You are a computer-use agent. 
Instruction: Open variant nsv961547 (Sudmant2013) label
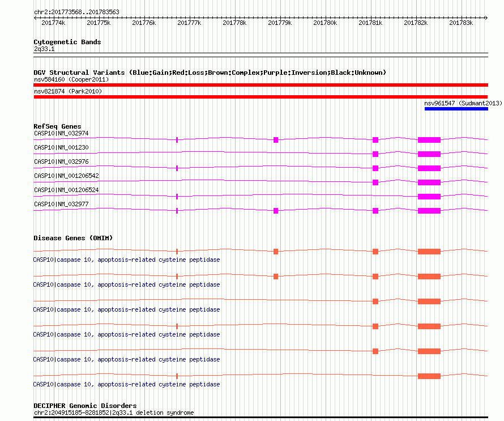click(x=463, y=103)
